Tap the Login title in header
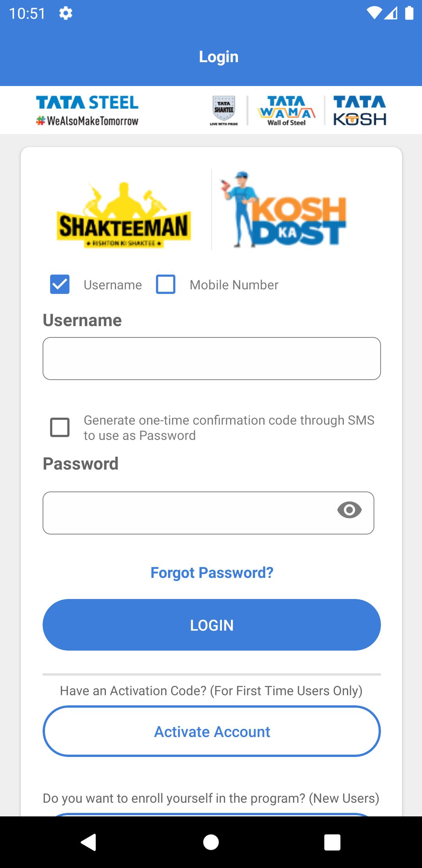The height and width of the screenshot is (868, 422). (x=218, y=57)
